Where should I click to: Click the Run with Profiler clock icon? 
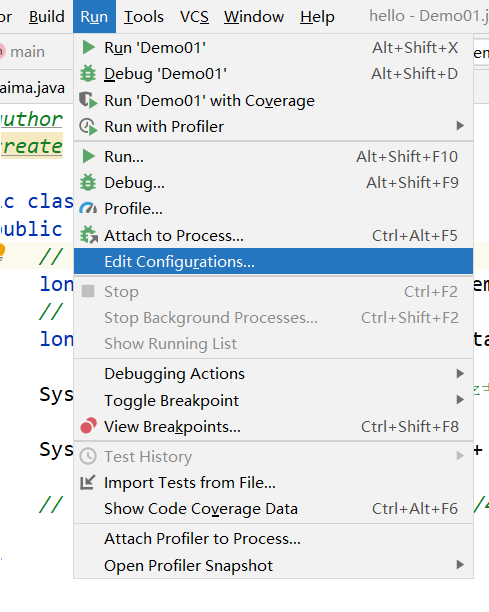point(88,127)
